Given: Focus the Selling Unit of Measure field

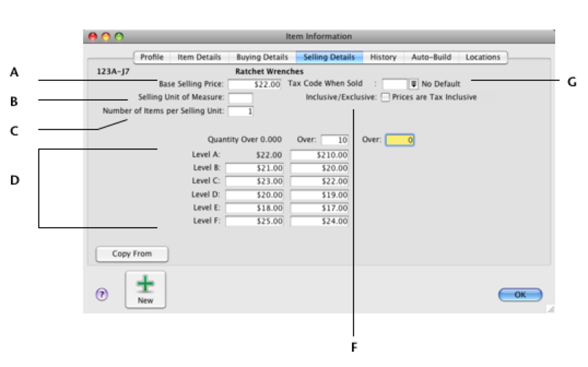Looking at the screenshot, I should pos(240,98).
